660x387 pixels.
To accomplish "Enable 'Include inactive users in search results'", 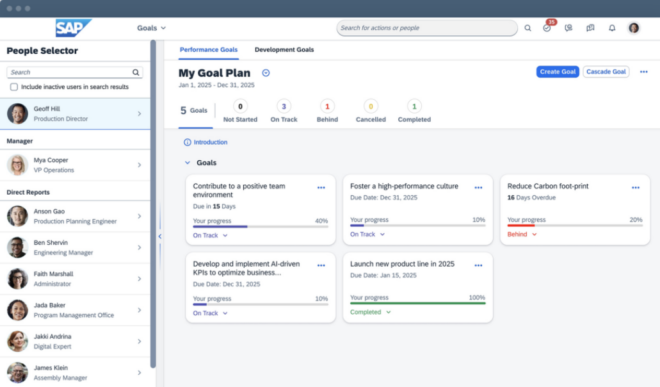I will pyautogui.click(x=14, y=87).
